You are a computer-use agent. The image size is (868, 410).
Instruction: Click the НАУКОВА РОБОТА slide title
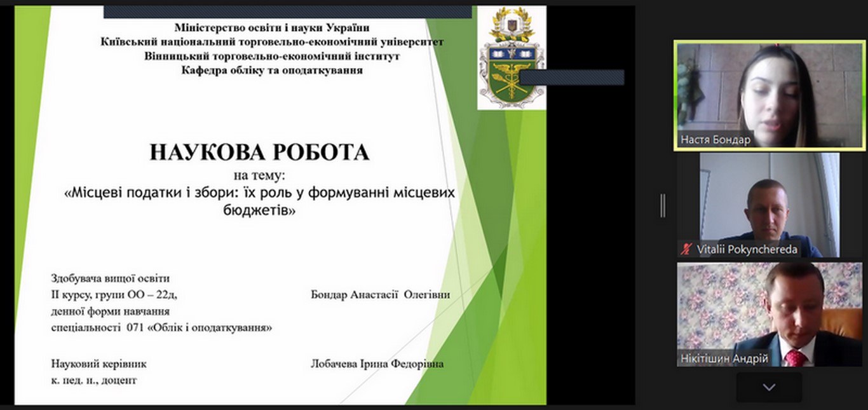259,153
